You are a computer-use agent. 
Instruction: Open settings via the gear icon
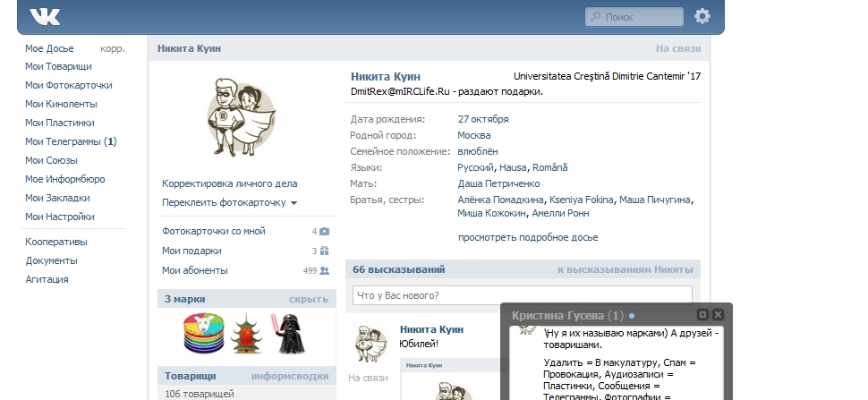tap(702, 16)
